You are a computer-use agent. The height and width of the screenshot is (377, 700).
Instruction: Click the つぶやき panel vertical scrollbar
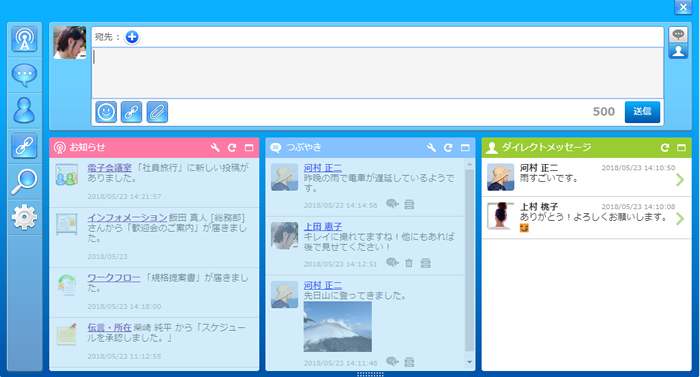(469, 260)
